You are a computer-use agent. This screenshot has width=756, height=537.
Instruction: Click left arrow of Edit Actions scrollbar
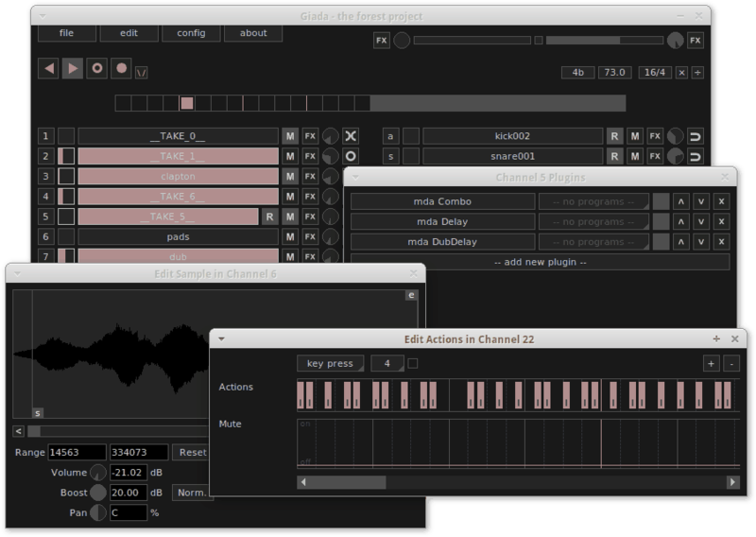click(x=303, y=482)
